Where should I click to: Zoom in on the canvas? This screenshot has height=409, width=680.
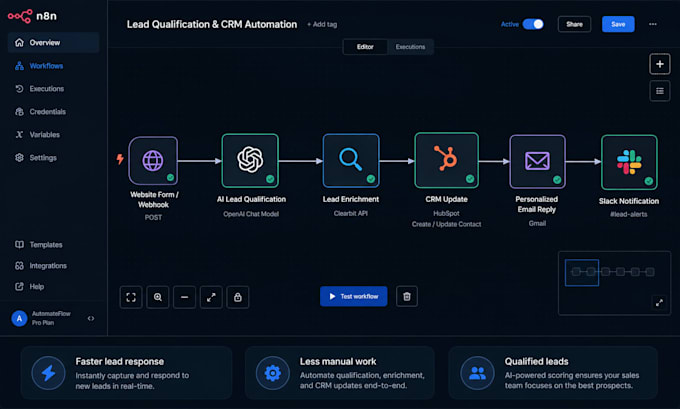[158, 297]
